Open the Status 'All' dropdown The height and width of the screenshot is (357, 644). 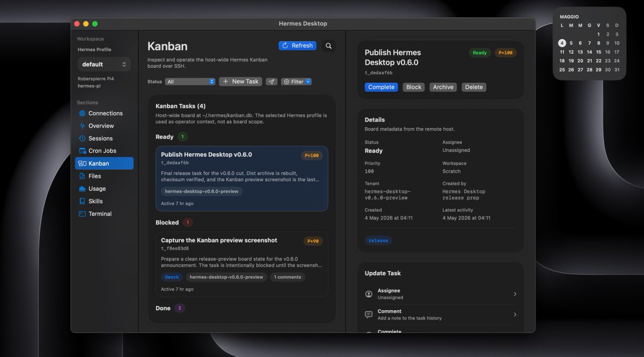[x=191, y=81]
